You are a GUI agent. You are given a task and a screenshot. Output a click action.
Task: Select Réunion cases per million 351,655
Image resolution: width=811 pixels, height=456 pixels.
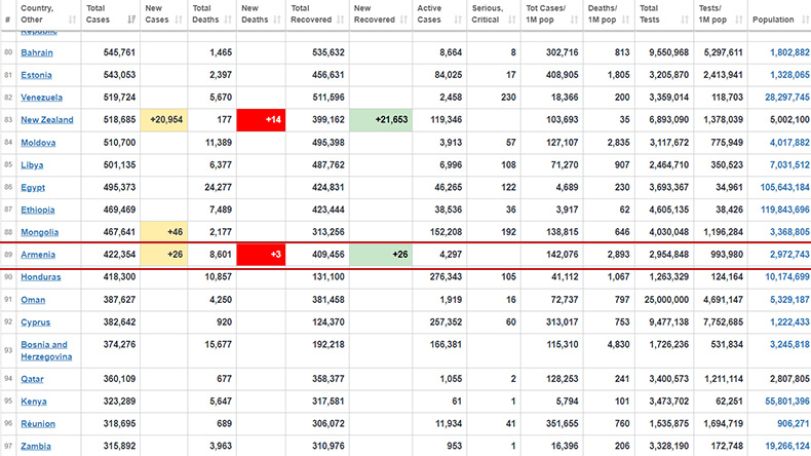click(x=562, y=424)
